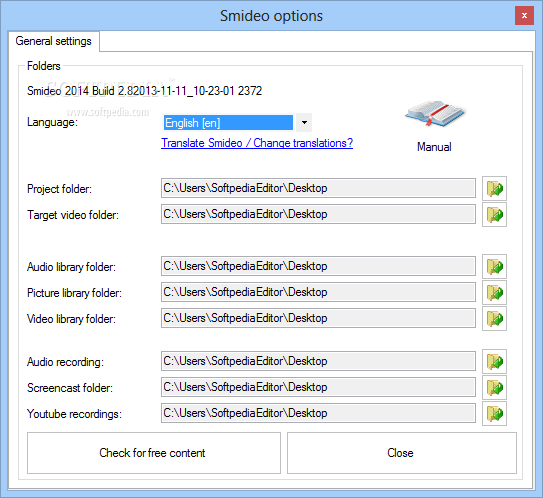Close the Smideo options window
The height and width of the screenshot is (498, 543).
pos(524,16)
